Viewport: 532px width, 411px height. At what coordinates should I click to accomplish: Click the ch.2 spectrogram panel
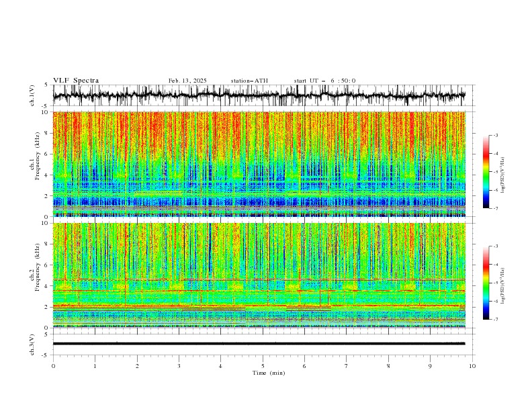pyautogui.click(x=259, y=275)
